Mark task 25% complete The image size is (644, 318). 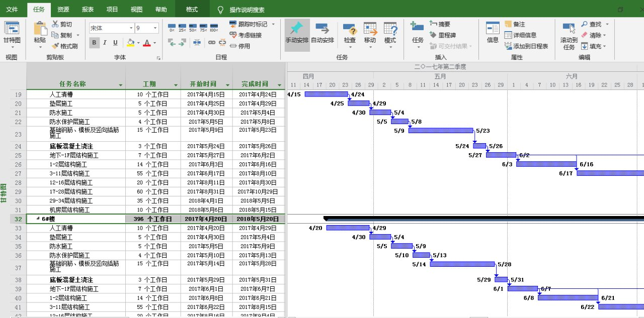click(182, 28)
